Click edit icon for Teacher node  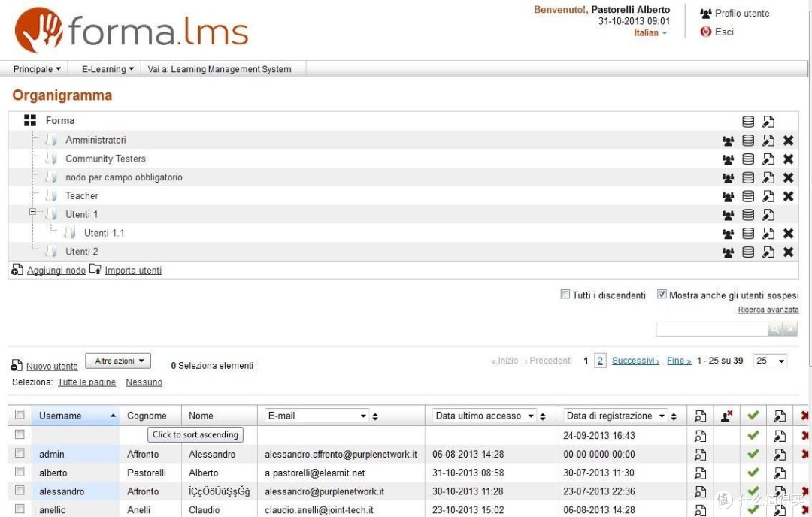[x=768, y=196]
